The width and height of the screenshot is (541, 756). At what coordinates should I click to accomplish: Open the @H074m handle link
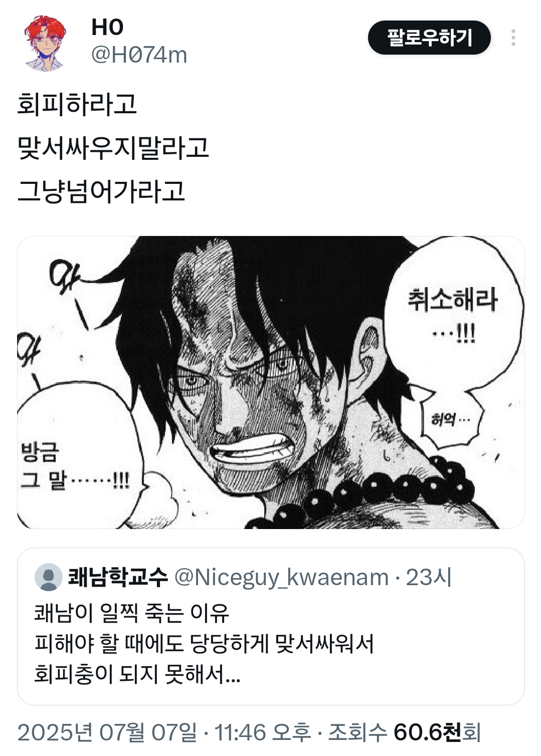139,55
